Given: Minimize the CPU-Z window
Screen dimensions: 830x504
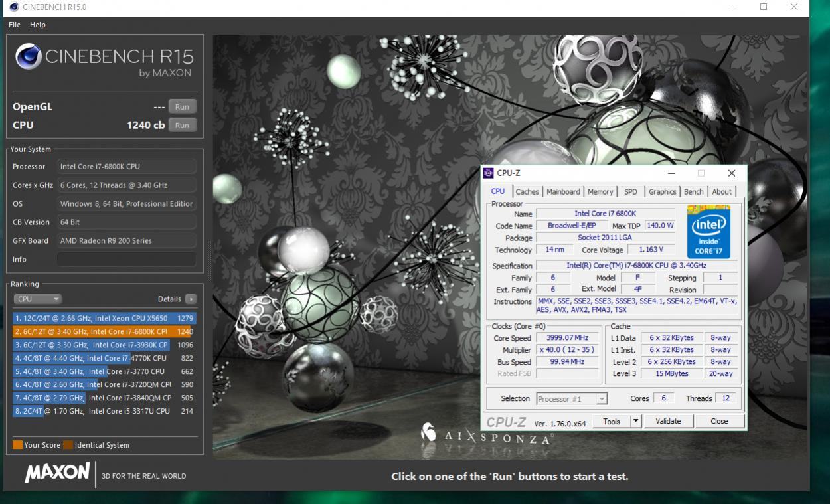Looking at the screenshot, I should pyautogui.click(x=671, y=173).
